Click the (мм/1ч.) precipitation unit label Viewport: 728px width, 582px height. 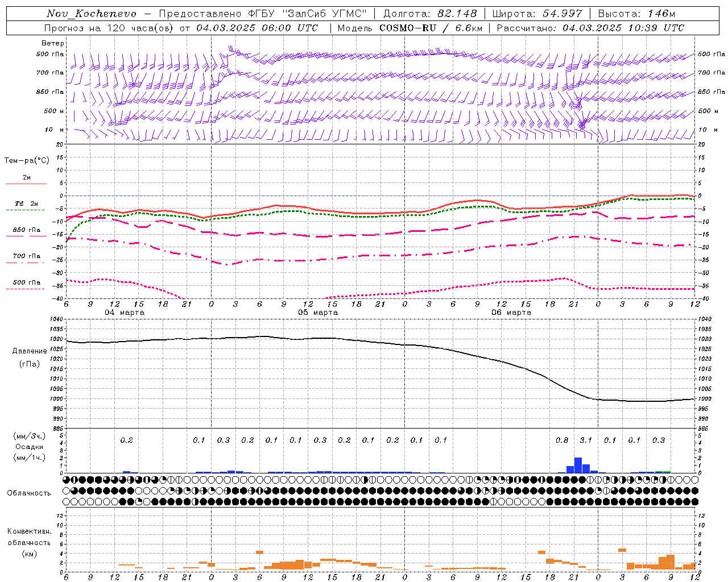tap(29, 458)
